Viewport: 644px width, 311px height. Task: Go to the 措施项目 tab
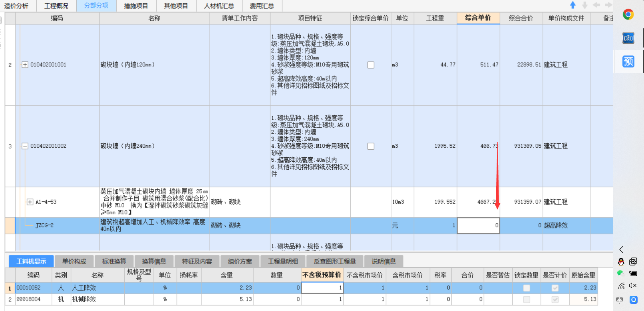[136, 6]
